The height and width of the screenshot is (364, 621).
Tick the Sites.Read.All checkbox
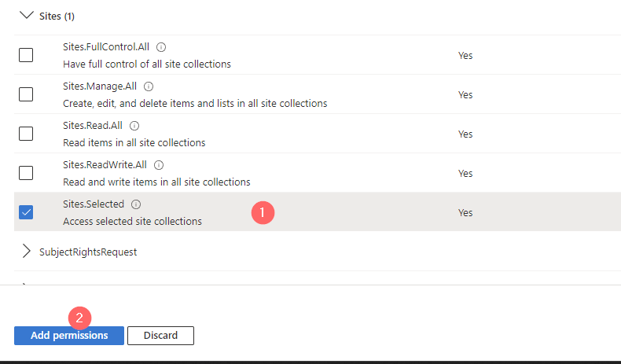pos(26,134)
